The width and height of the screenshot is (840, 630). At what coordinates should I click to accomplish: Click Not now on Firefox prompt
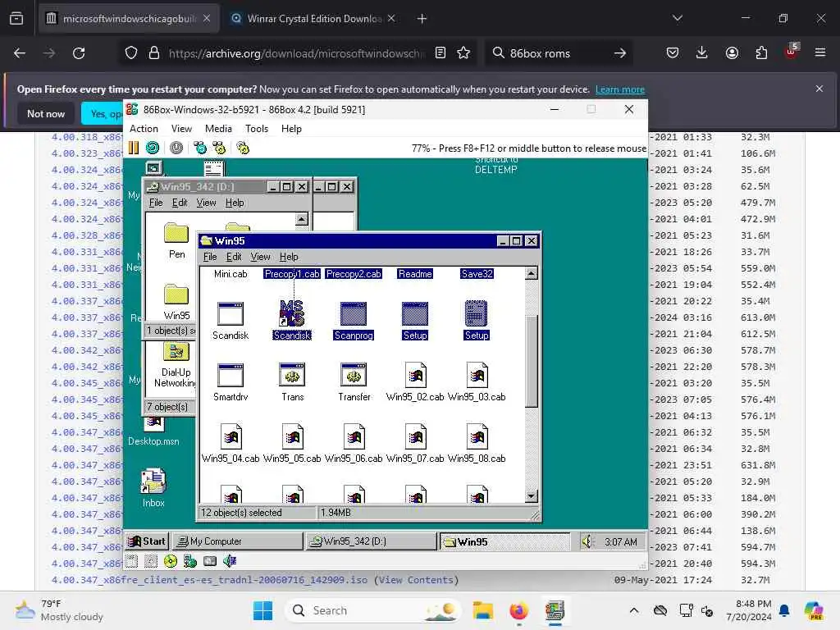pyautogui.click(x=46, y=113)
